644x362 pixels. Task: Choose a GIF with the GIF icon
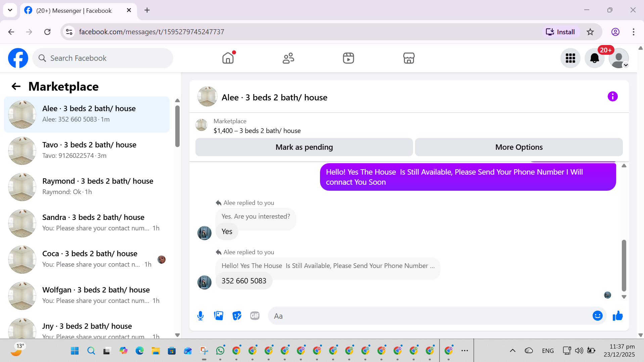click(x=255, y=316)
